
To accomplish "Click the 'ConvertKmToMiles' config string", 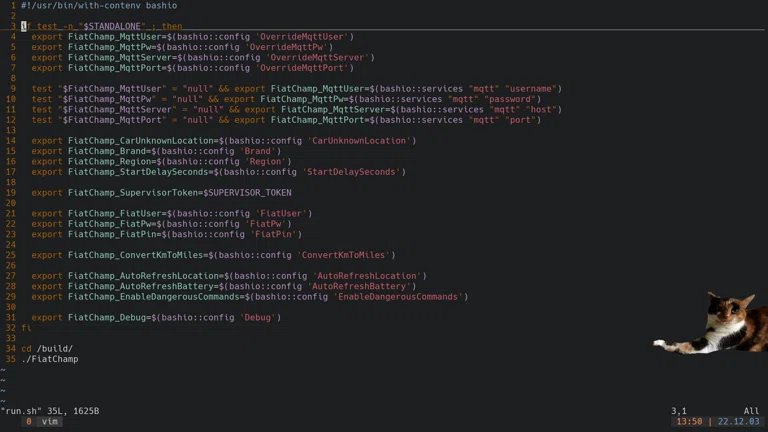I will tap(343, 255).
